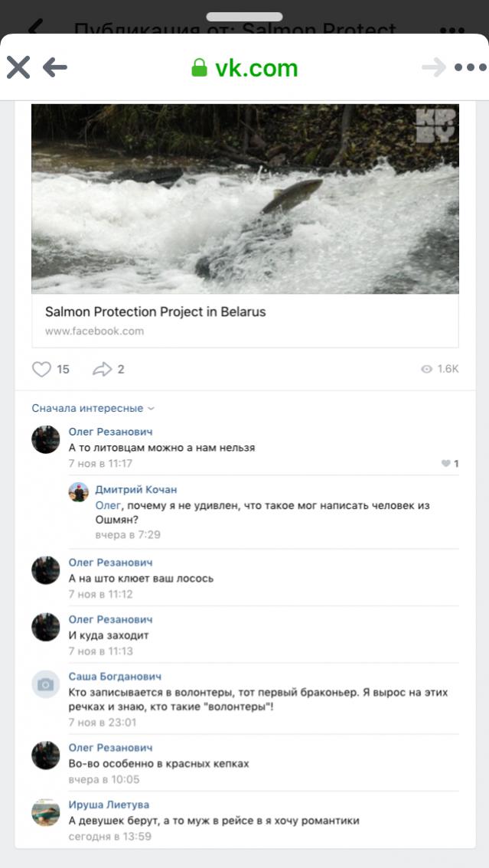
Task: Tap the green padlock security icon
Action: [x=199, y=68]
